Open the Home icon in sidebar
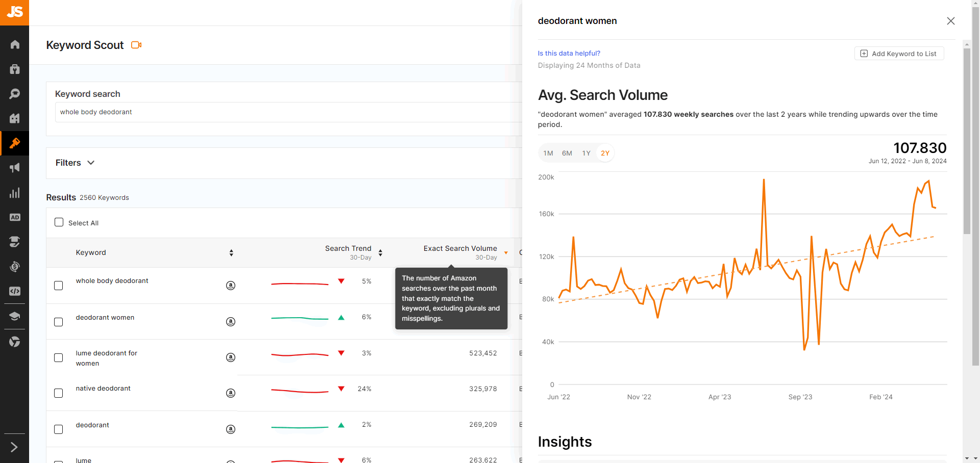 click(14, 44)
